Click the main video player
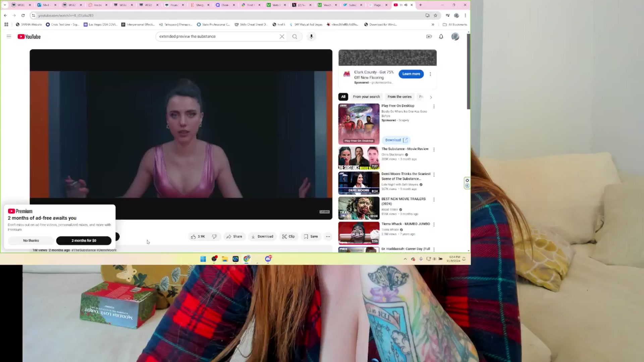 (181, 134)
